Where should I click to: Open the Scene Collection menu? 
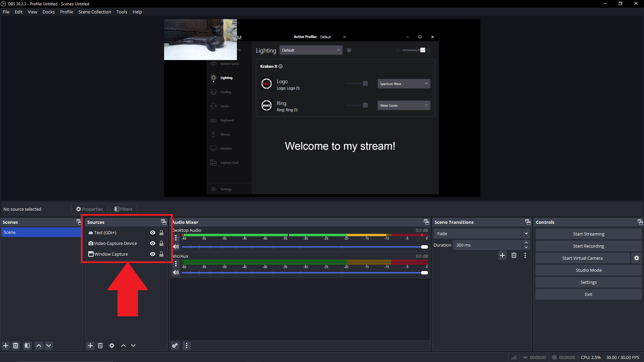[95, 12]
